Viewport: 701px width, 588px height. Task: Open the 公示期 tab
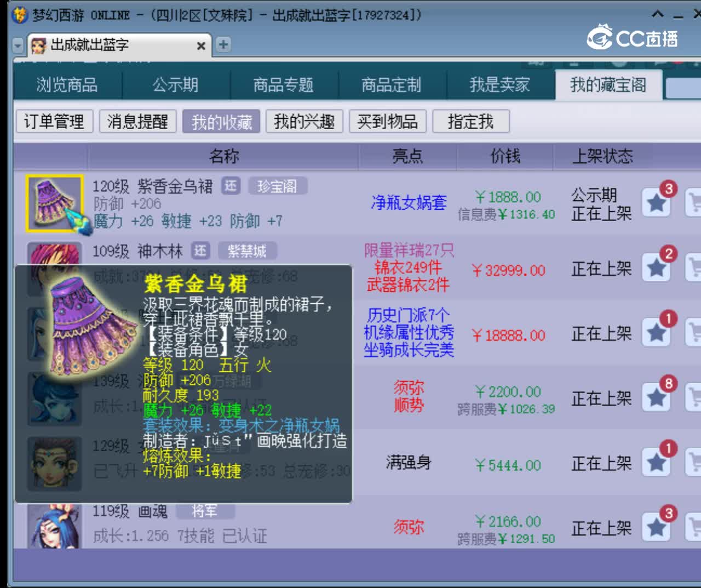[175, 85]
